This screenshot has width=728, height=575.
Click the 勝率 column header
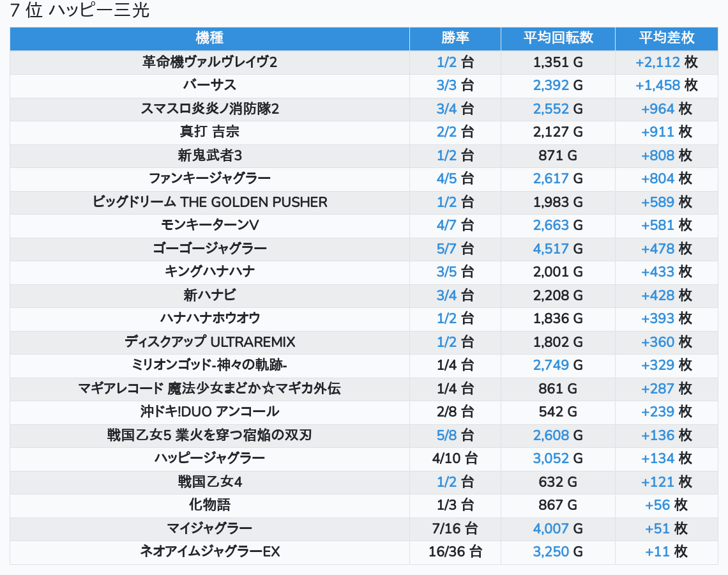[x=455, y=38]
